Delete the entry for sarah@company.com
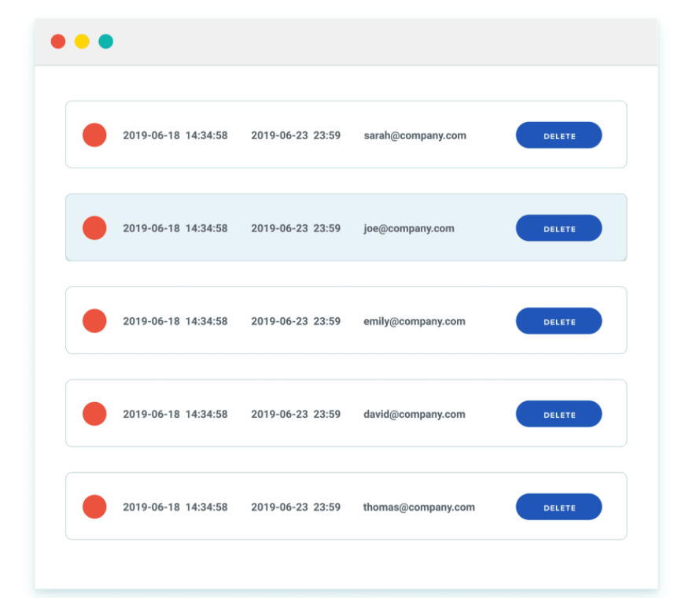Screen dimensions: 700x598 pyautogui.click(x=558, y=135)
